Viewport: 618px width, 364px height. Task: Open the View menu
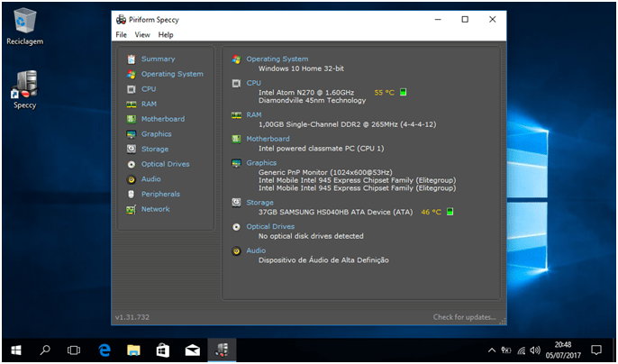(142, 35)
